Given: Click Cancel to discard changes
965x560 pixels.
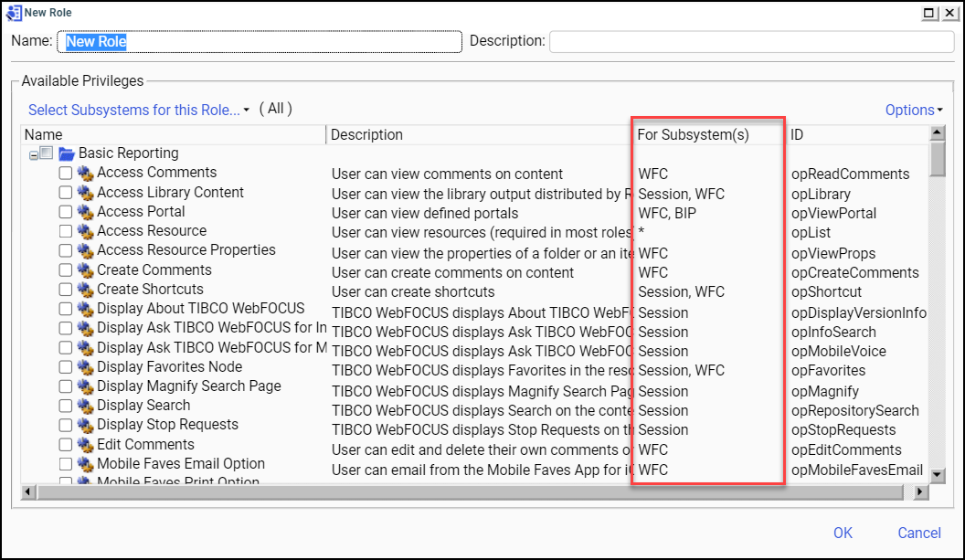Looking at the screenshot, I should tap(918, 533).
